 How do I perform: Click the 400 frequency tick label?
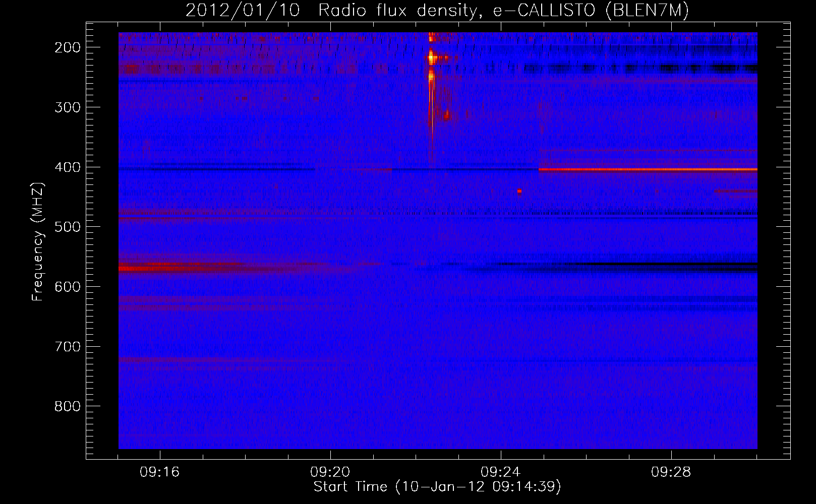(68, 167)
